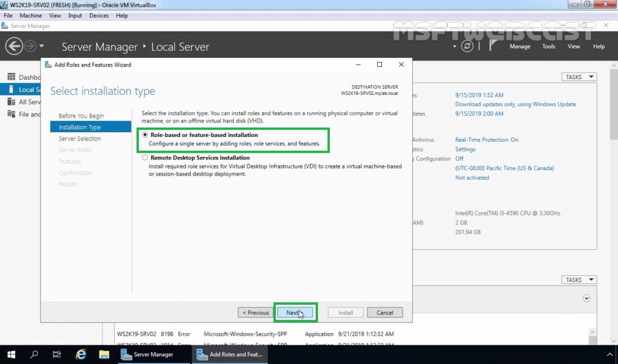
Task: Open the upper TASKS dropdown in Properties
Action: [x=579, y=77]
